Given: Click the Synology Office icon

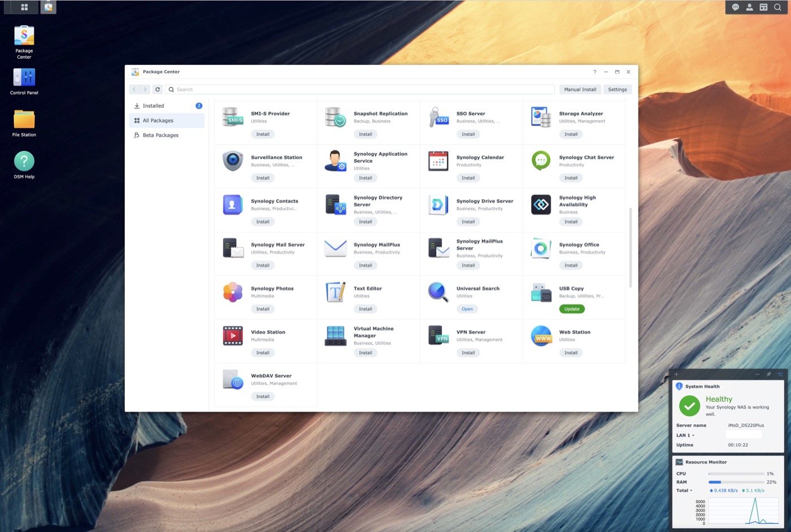Looking at the screenshot, I should (x=541, y=248).
